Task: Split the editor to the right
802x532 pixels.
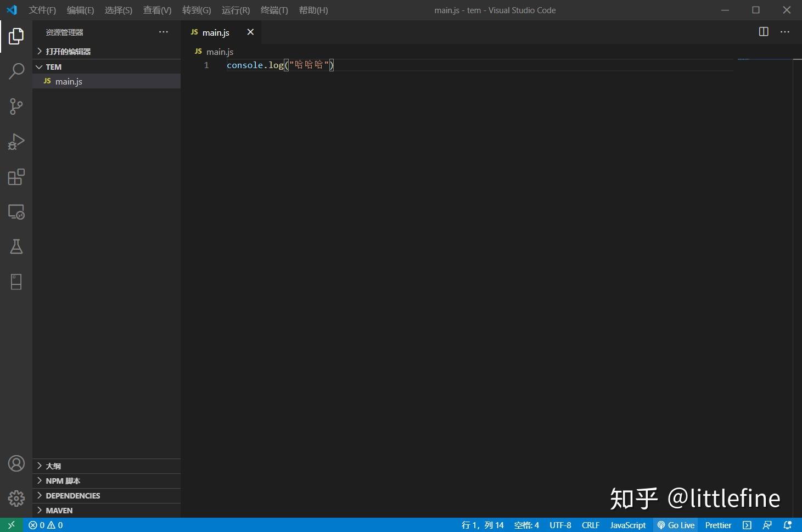Action: (764, 32)
